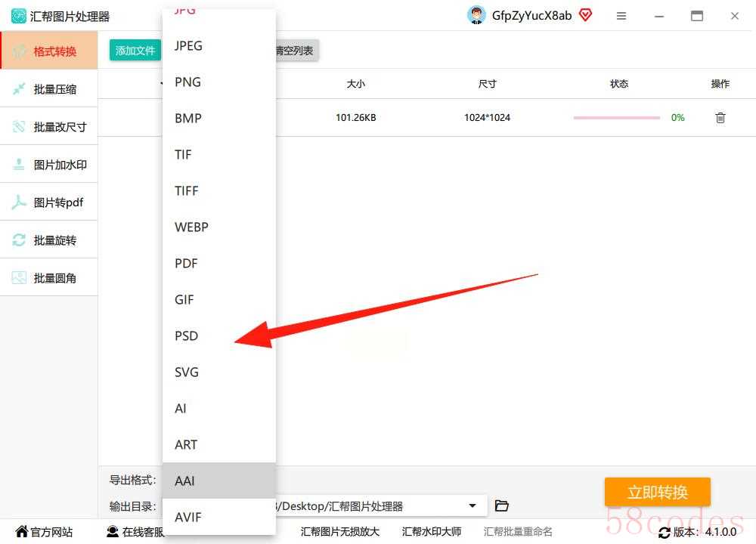Check for updates via version refresh icon

(x=665, y=533)
